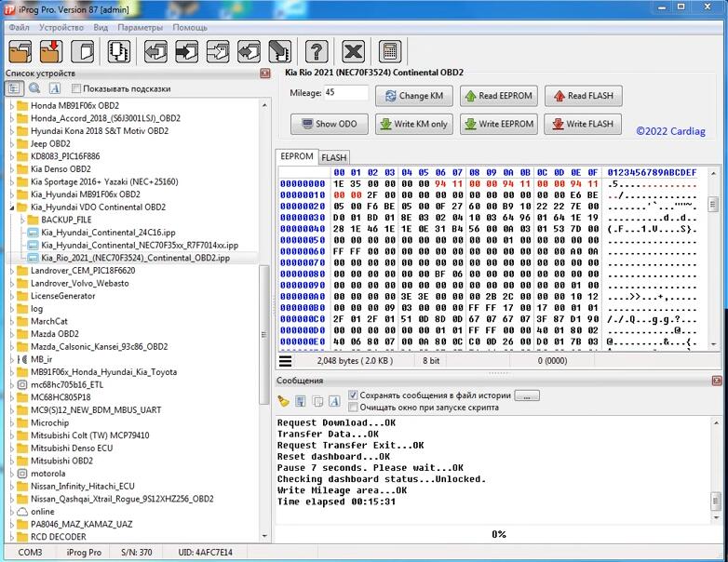Expand the motorola tree node

point(11,474)
